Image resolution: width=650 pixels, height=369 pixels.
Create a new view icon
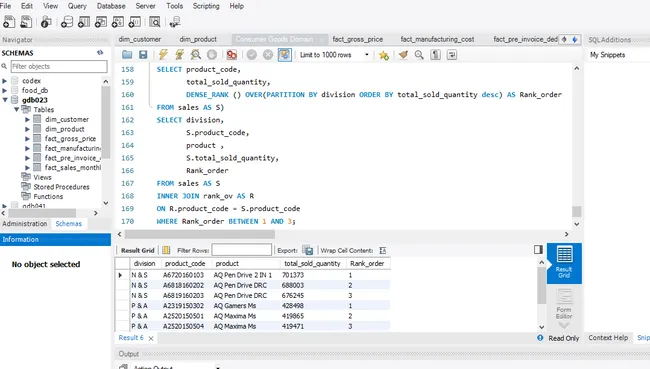101,22
